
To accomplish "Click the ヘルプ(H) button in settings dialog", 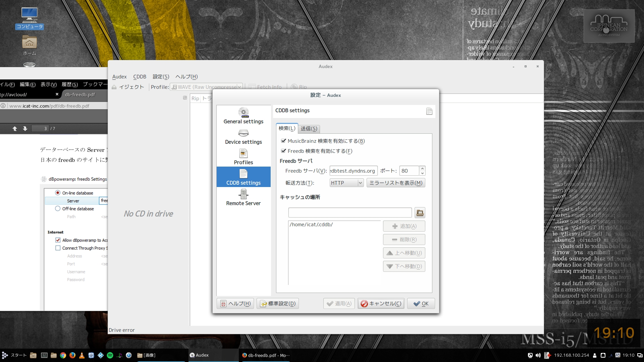I will tap(235, 304).
